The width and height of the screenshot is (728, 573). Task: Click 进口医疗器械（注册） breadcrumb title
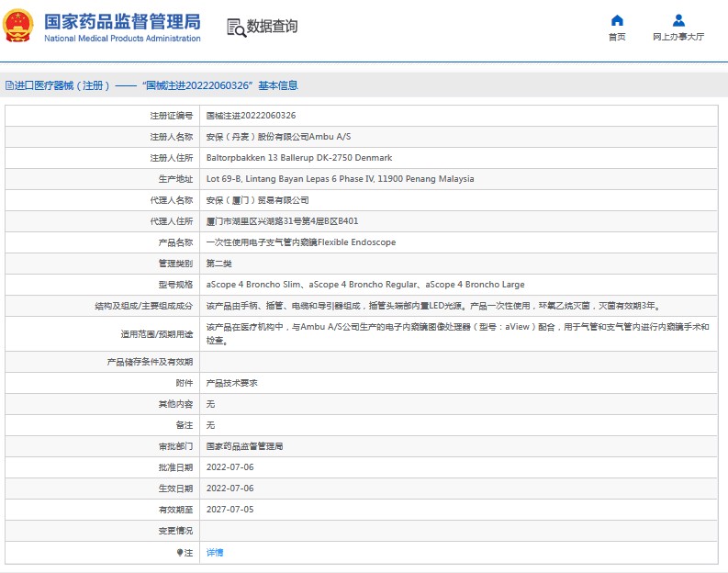pyautogui.click(x=62, y=85)
